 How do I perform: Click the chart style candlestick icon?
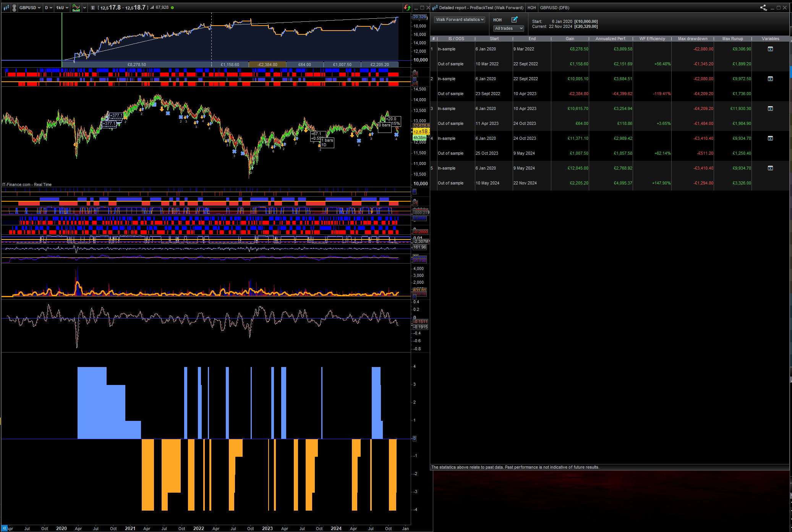pos(6,8)
